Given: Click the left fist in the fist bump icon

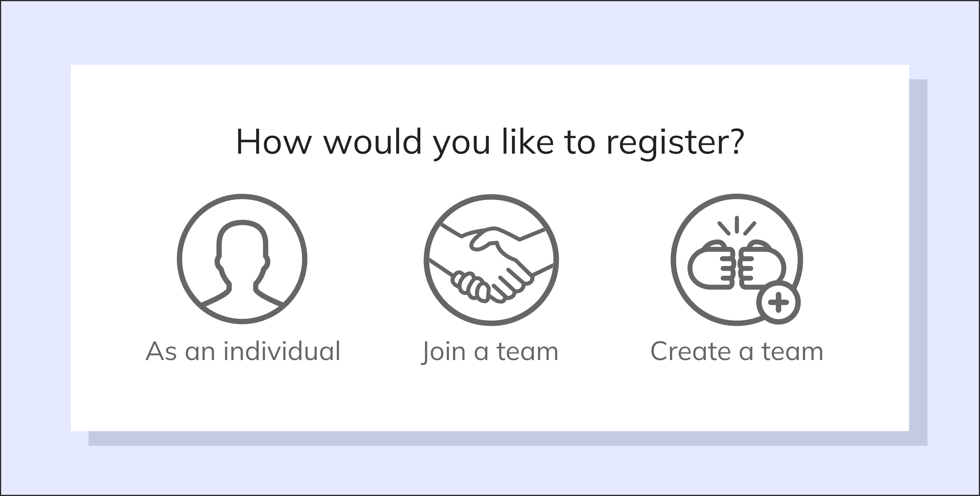Looking at the screenshot, I should point(711,265).
